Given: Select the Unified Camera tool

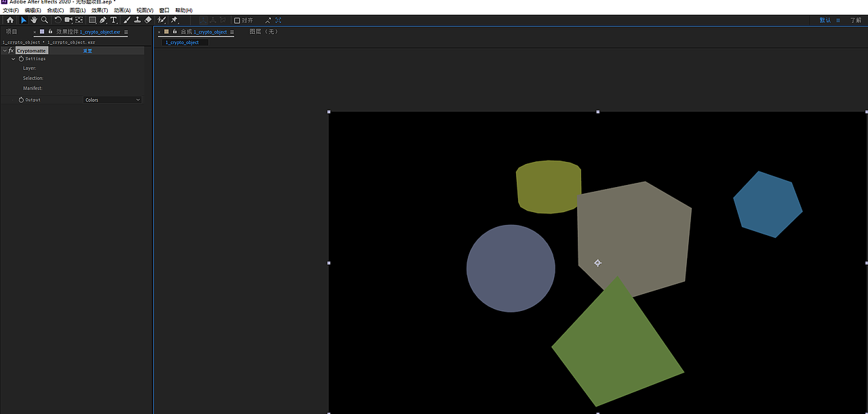Looking at the screenshot, I should (x=68, y=20).
